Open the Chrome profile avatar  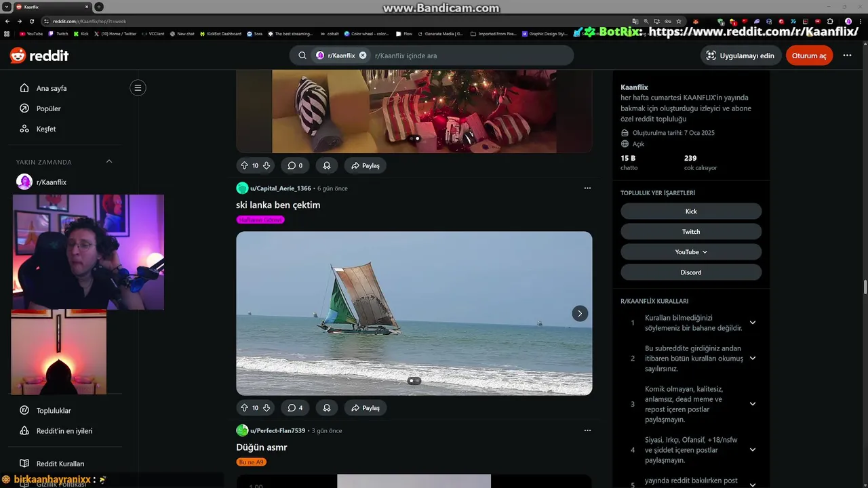pyautogui.click(x=848, y=21)
